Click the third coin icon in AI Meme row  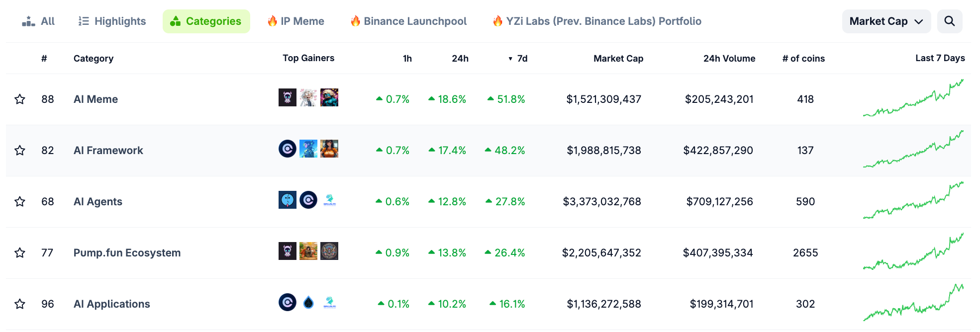pos(329,97)
